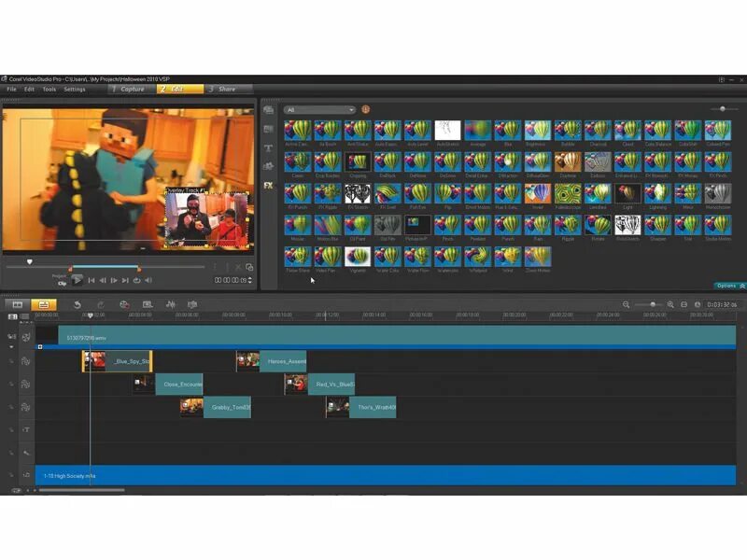Open the Auto Music icon
The width and height of the screenshot is (747, 560).
[192, 304]
